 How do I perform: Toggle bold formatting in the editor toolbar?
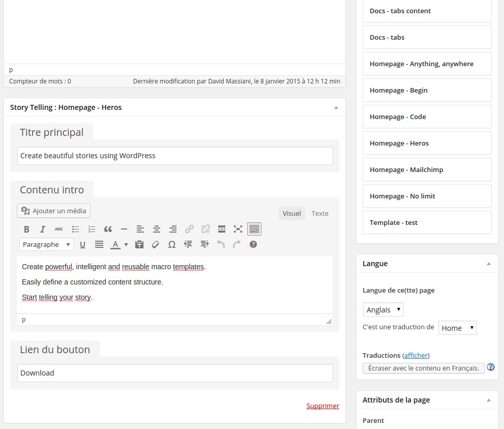pos(27,229)
